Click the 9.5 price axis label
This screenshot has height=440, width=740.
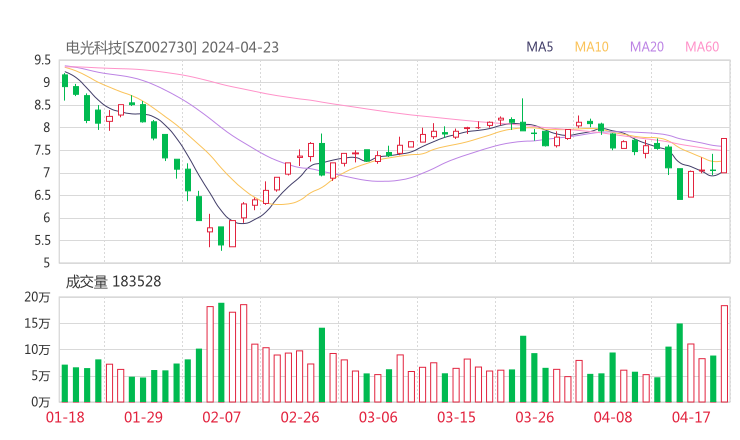(x=42, y=60)
